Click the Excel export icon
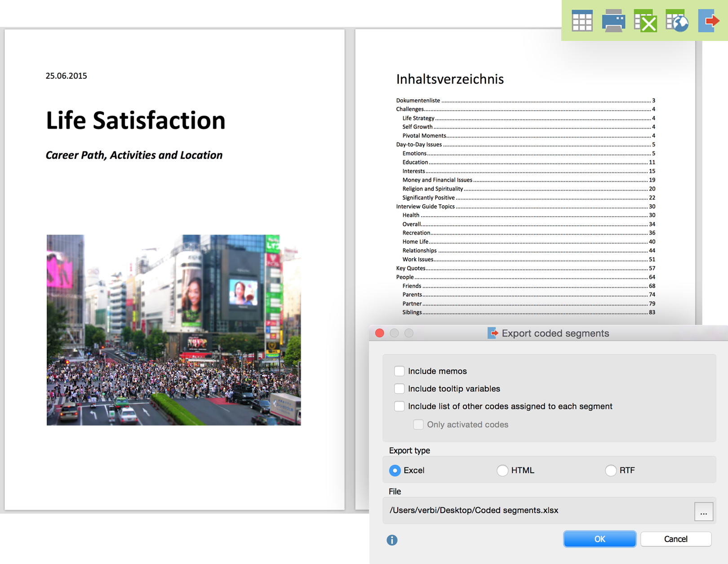Screen dimensions: 728x564 tap(645, 21)
